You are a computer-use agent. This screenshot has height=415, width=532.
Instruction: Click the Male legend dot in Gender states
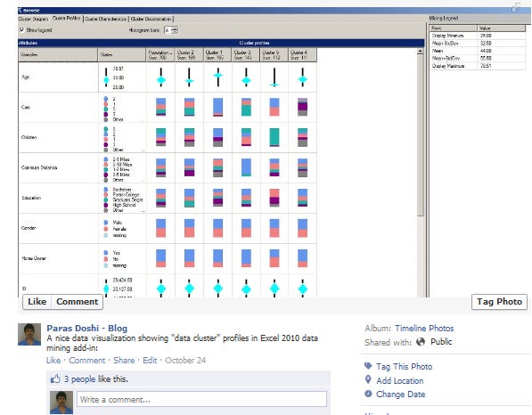106,223
